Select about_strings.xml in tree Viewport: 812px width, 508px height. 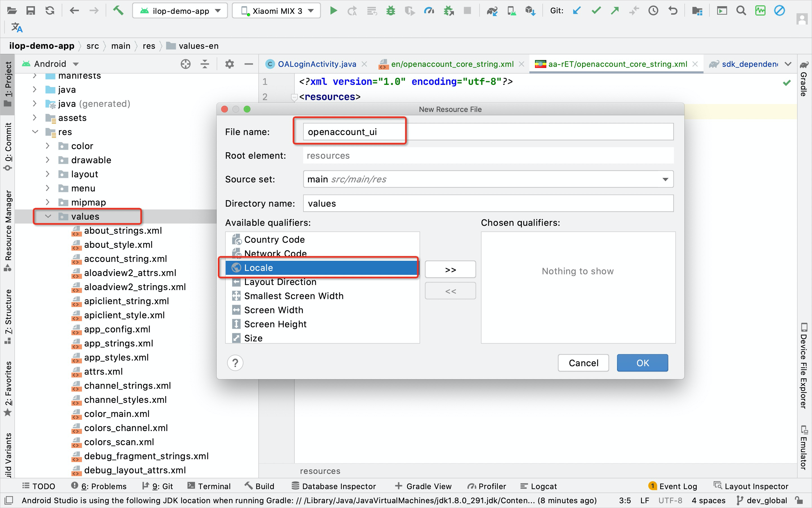[123, 231]
